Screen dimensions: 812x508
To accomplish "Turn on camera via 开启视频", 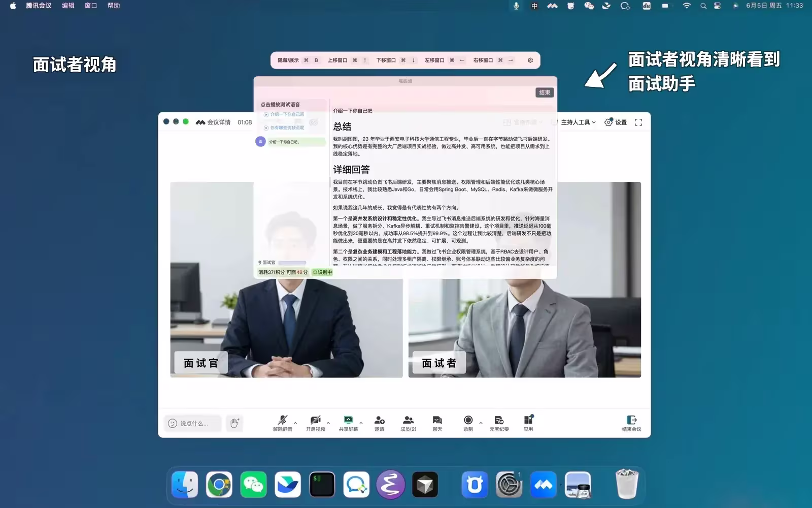I will (x=315, y=423).
